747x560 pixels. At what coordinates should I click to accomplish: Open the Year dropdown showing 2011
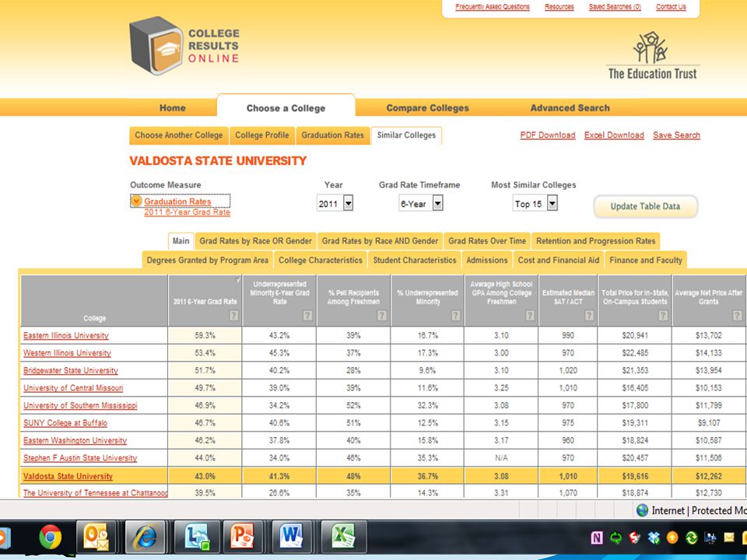pyautogui.click(x=349, y=203)
